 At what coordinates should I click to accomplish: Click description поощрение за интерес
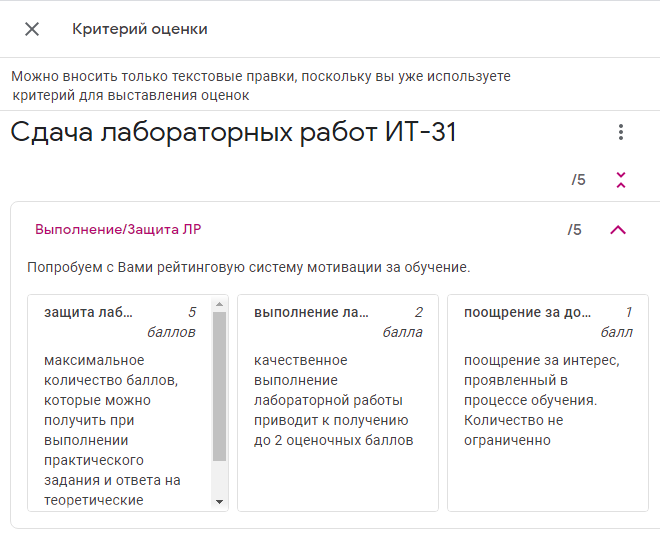542,400
